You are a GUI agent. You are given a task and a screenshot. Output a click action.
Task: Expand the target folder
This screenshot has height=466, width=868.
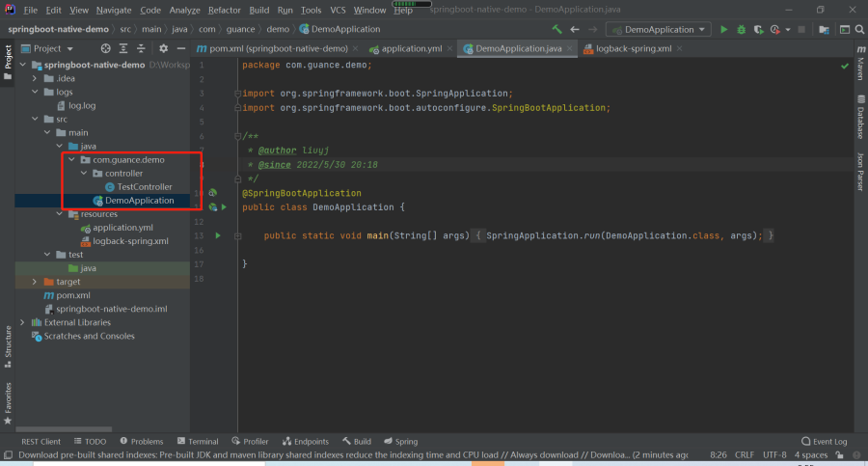(x=35, y=282)
